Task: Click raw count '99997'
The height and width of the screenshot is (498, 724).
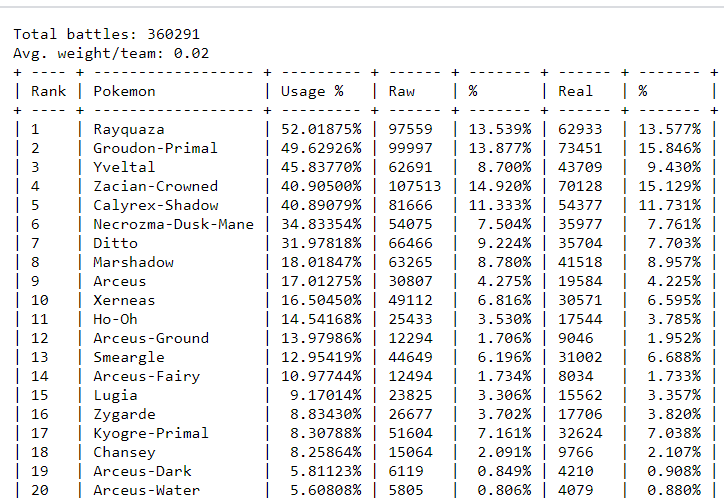Action: point(410,148)
